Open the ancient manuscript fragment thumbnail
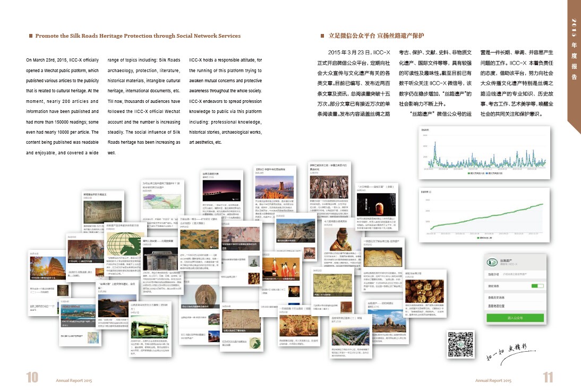The height and width of the screenshot is (392, 581). (383, 257)
